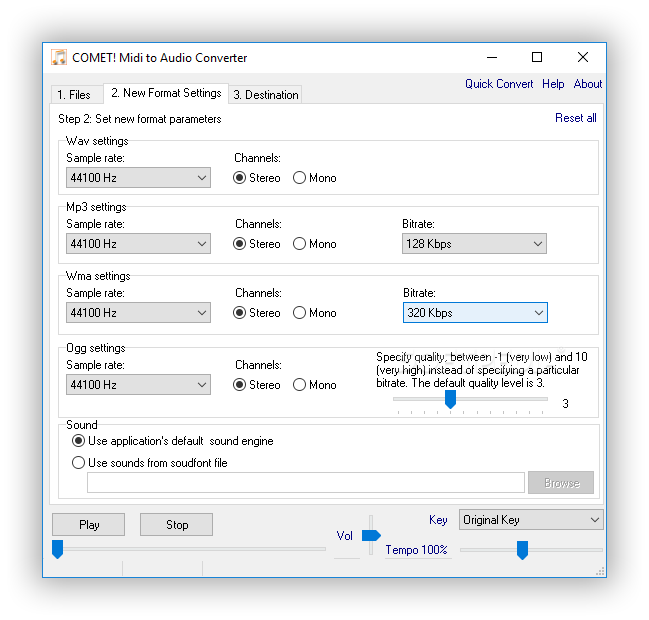Open the Help menu
This screenshot has width=649, height=620.
click(553, 84)
